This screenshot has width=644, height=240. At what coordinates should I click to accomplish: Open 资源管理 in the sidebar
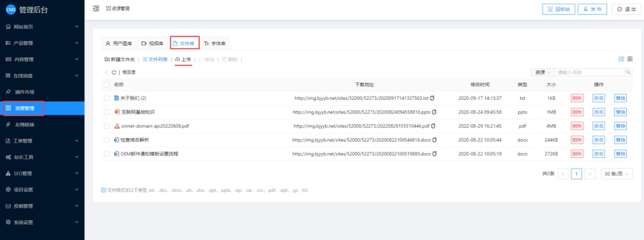pos(42,108)
